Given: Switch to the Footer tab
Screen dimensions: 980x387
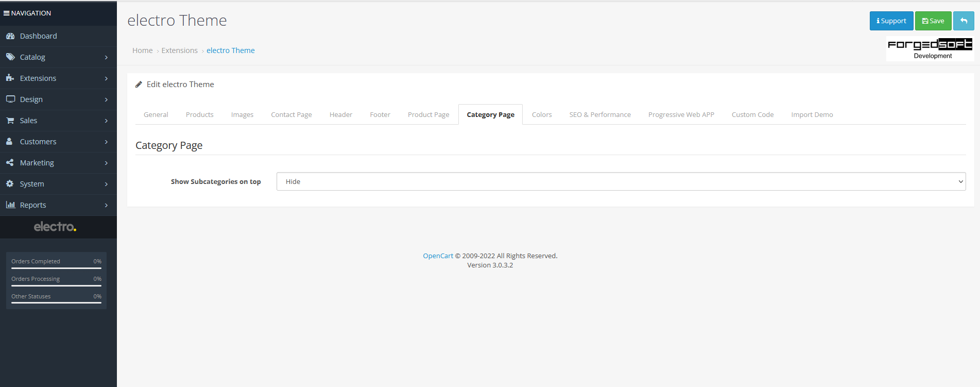Looking at the screenshot, I should click(380, 114).
